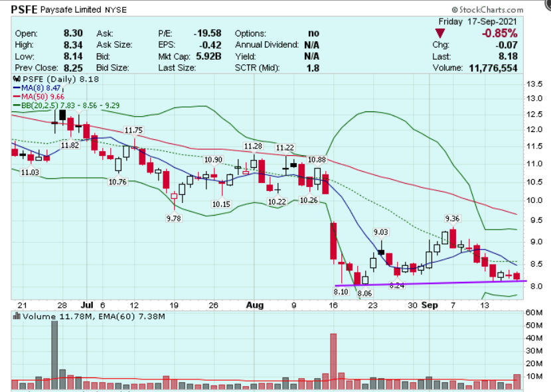The height and width of the screenshot is (392, 551).
Task: Click the 11.75 price label on chart
Action: tap(133, 130)
